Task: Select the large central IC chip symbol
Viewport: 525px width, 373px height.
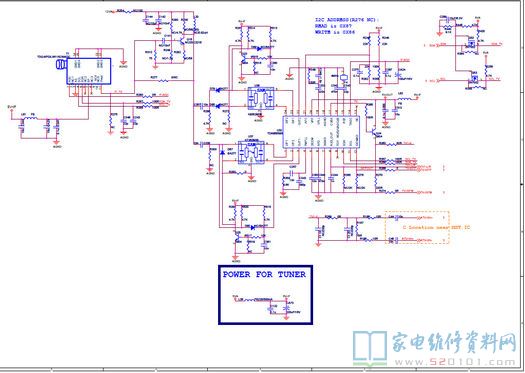Action: click(321, 132)
